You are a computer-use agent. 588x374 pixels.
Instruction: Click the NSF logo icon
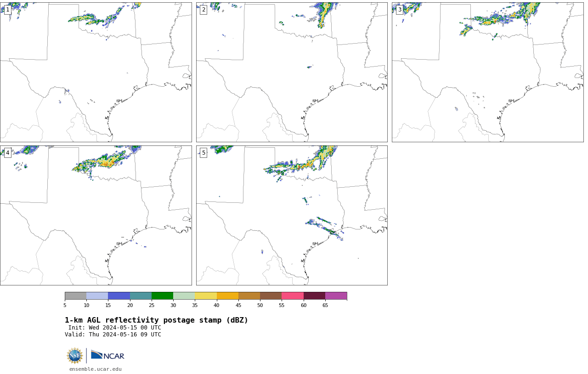click(75, 356)
